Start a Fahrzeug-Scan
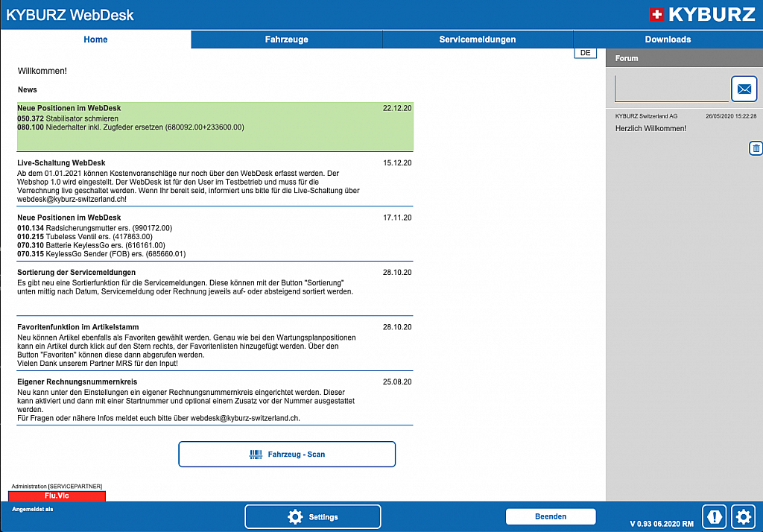The image size is (763, 532). [287, 454]
